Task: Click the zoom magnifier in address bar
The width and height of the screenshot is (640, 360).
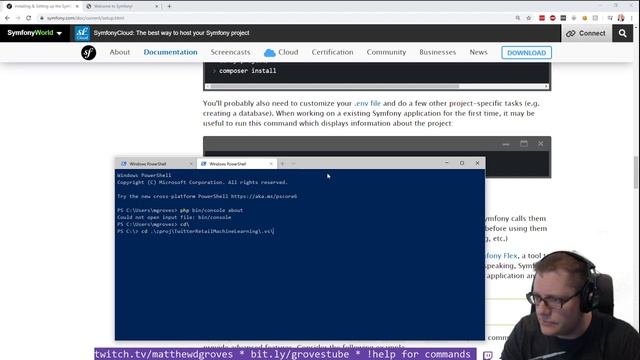Action: coord(518,18)
